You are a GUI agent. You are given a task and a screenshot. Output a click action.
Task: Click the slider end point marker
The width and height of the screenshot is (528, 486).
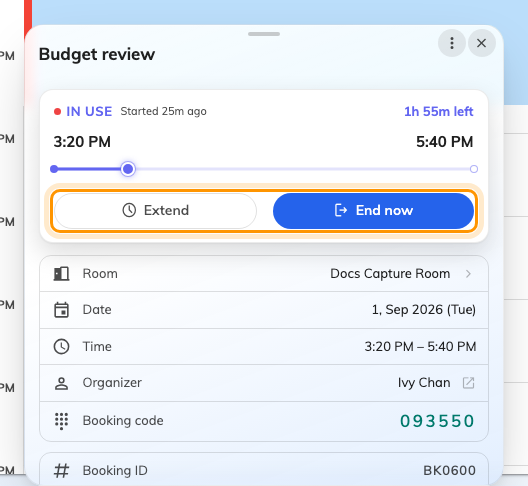[473, 169]
